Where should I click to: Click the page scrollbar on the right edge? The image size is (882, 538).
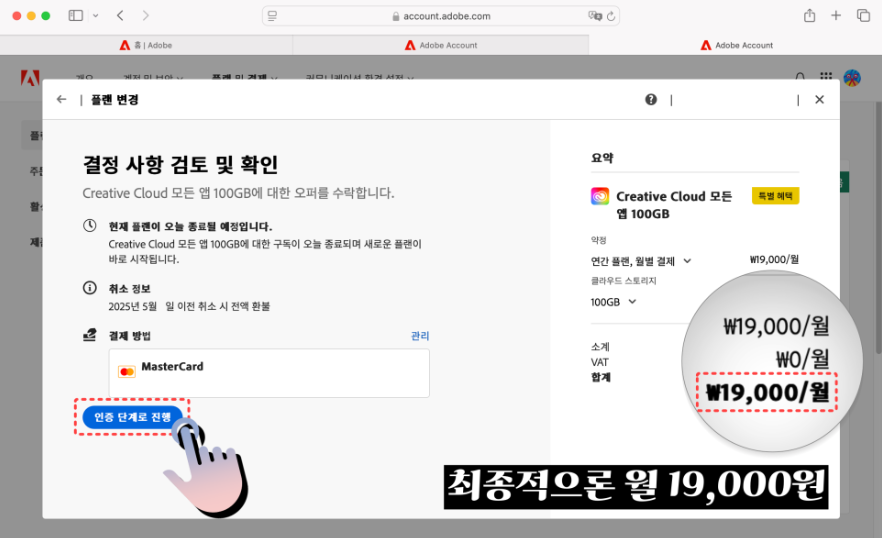coord(878,228)
